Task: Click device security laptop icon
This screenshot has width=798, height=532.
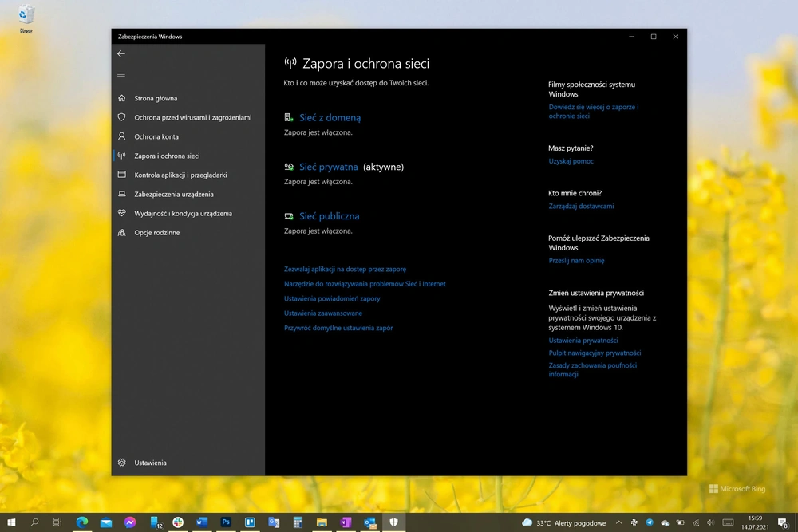Action: (x=121, y=194)
